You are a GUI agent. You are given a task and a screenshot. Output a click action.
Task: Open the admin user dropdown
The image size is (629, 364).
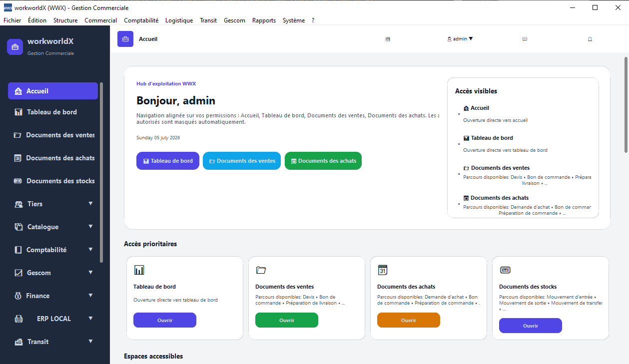(460, 39)
